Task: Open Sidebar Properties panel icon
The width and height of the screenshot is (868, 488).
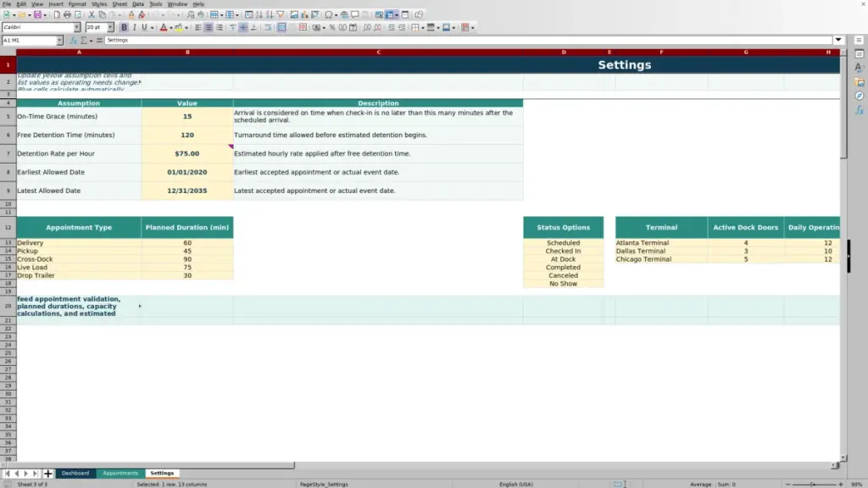Action: tap(860, 54)
